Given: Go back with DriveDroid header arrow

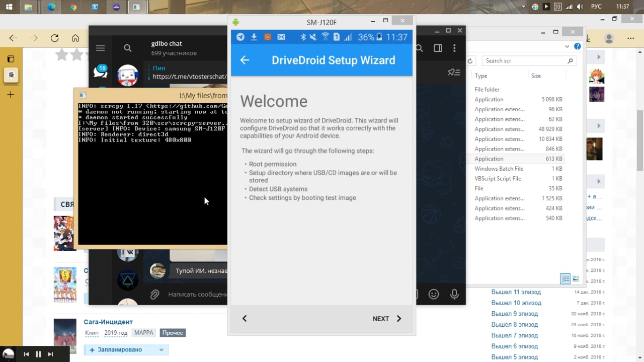Looking at the screenshot, I should pos(245,60).
